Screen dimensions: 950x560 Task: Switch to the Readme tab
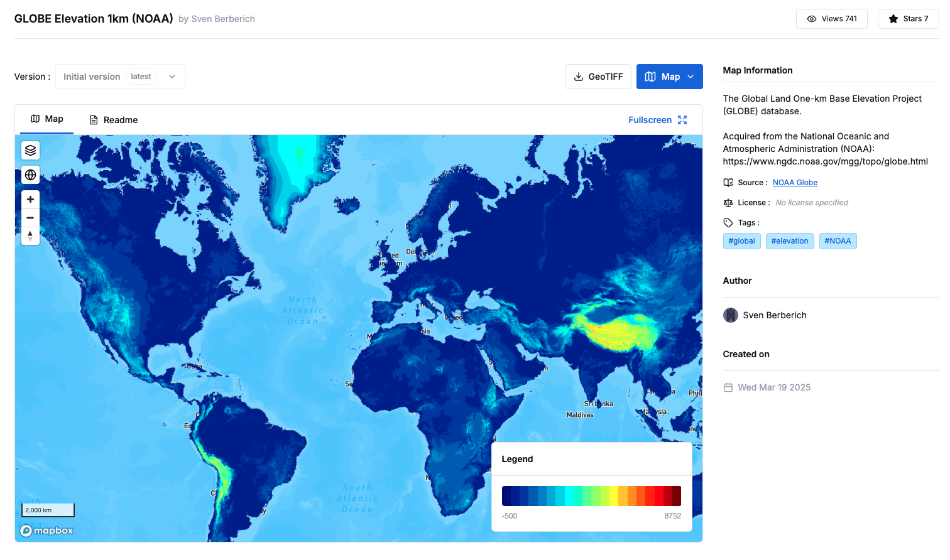point(113,120)
